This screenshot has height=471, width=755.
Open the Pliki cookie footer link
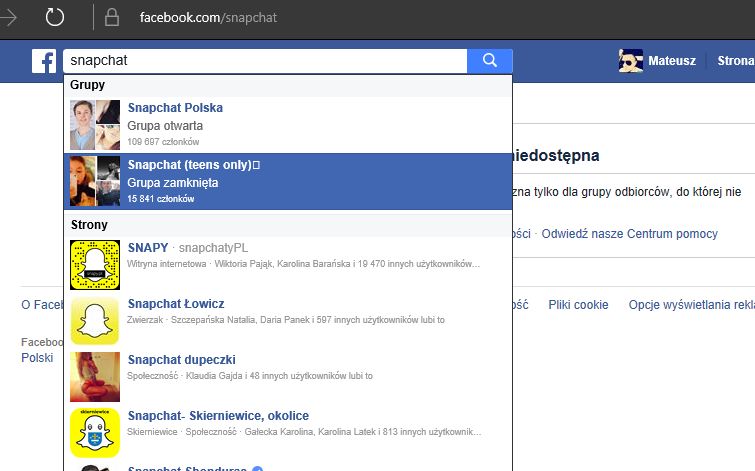point(578,304)
